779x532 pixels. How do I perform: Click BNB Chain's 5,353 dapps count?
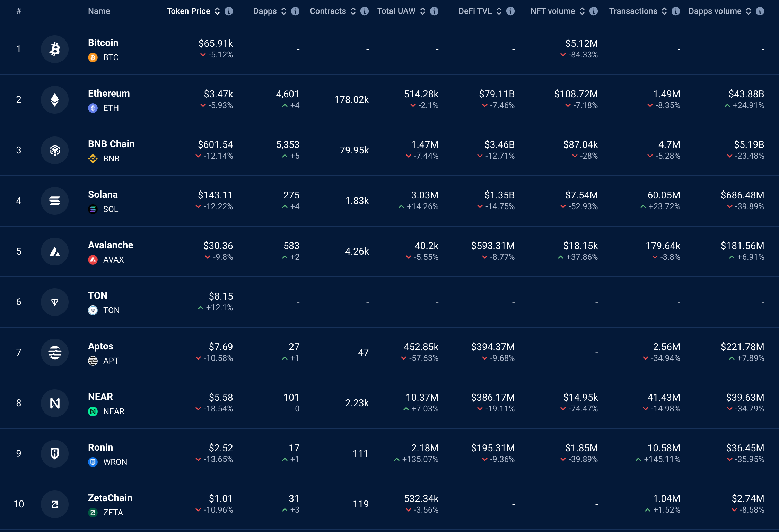(288, 144)
